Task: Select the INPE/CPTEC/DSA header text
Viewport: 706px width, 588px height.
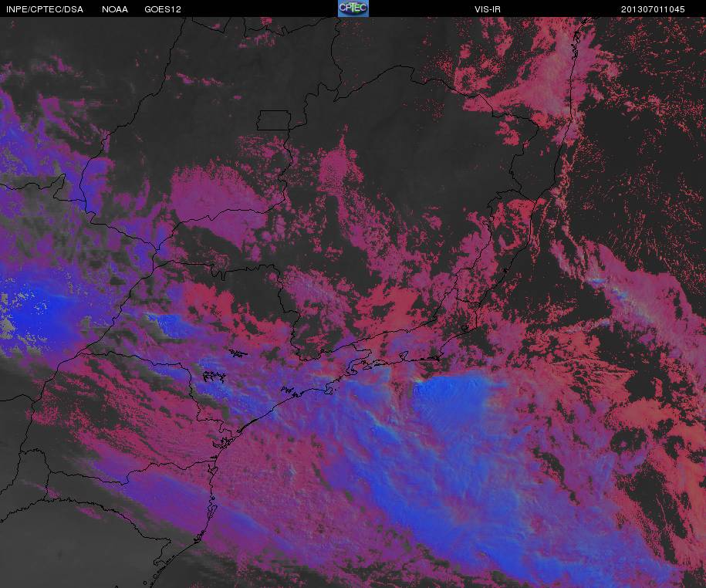Action: coord(45,9)
